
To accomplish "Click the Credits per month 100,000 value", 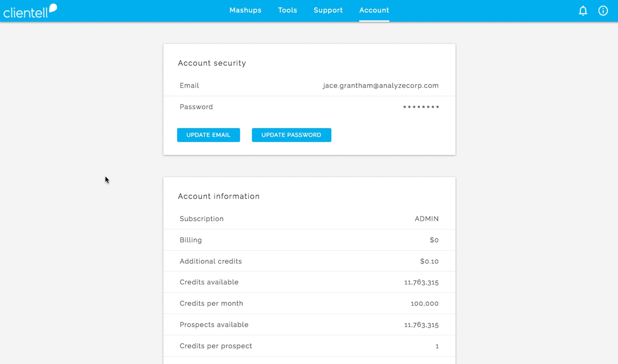I will click(424, 304).
